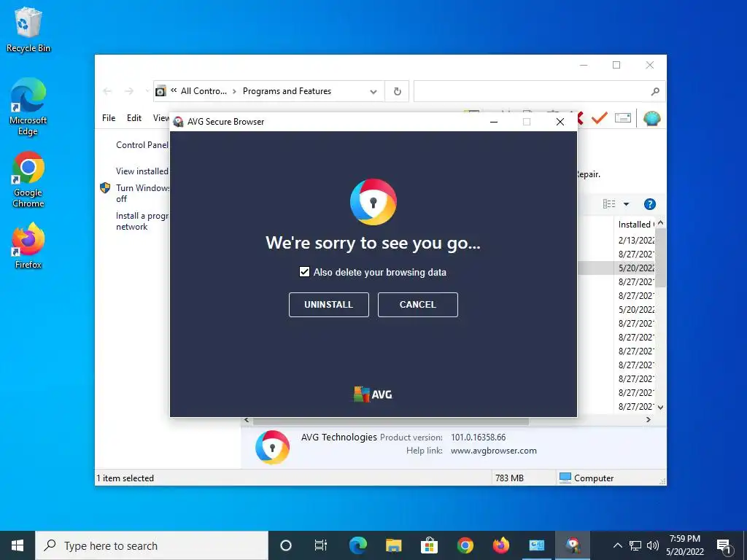The image size is (747, 560).
Task: Select Google Chrome desktop shortcut
Action: [x=28, y=179]
